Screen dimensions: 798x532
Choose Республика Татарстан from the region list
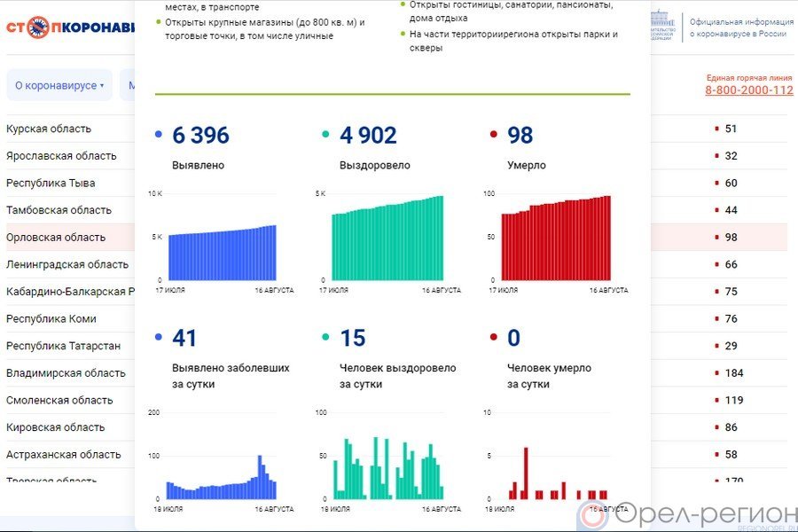point(63,346)
